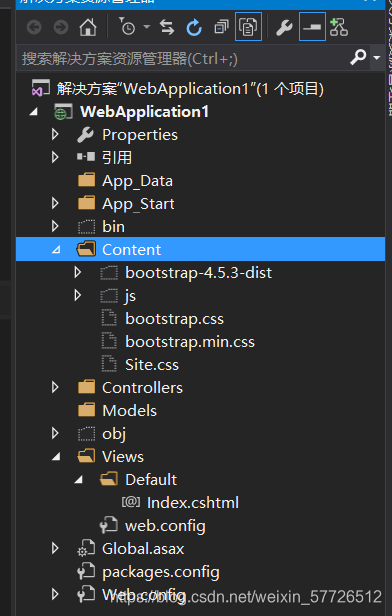Click the Forward navigation arrow in toolbar

point(61,28)
